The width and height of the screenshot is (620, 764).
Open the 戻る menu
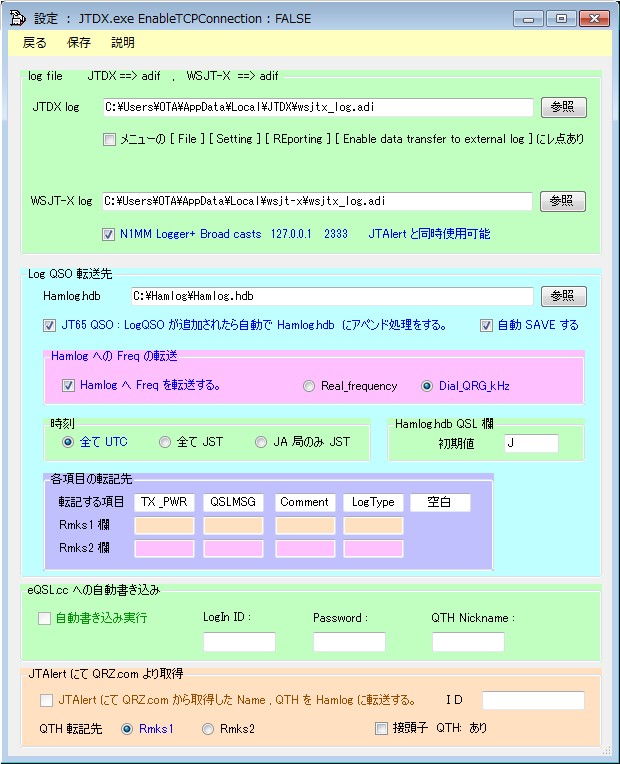35,43
